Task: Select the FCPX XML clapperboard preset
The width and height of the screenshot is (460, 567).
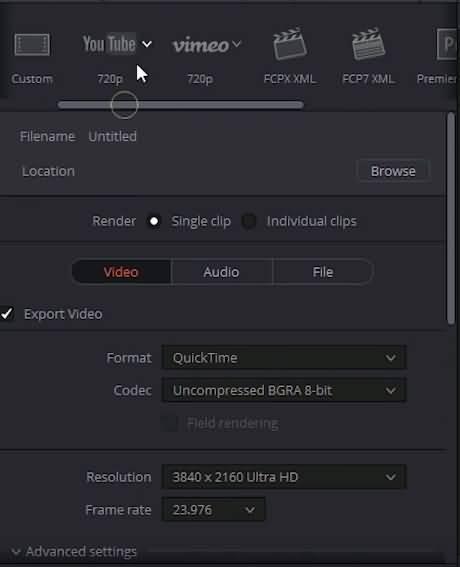Action: (290, 43)
